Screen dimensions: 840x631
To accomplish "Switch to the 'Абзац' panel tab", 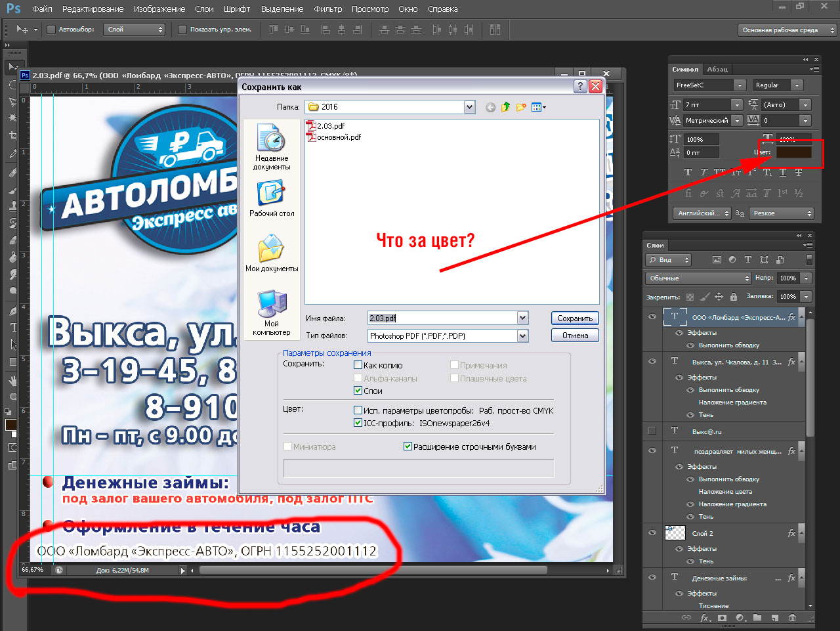I will click(717, 69).
